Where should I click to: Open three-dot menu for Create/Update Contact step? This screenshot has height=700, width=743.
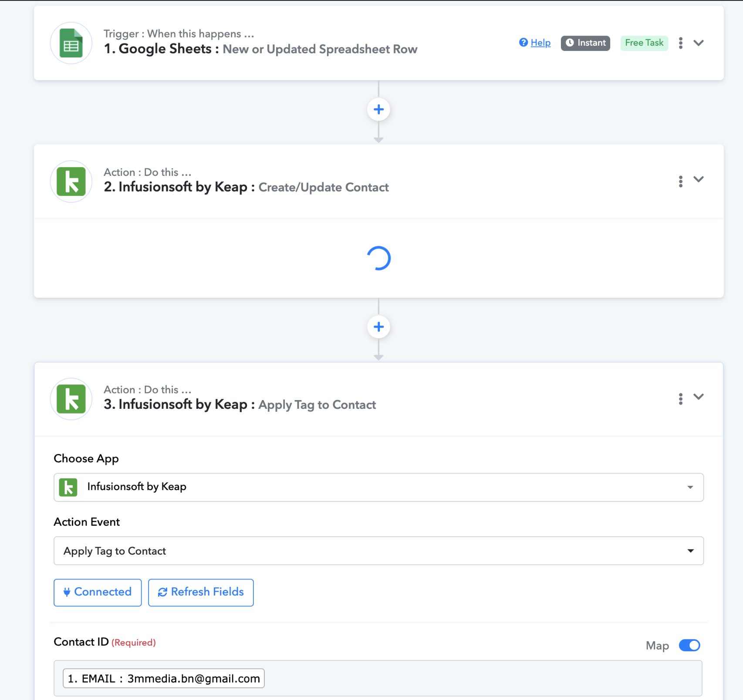click(680, 181)
